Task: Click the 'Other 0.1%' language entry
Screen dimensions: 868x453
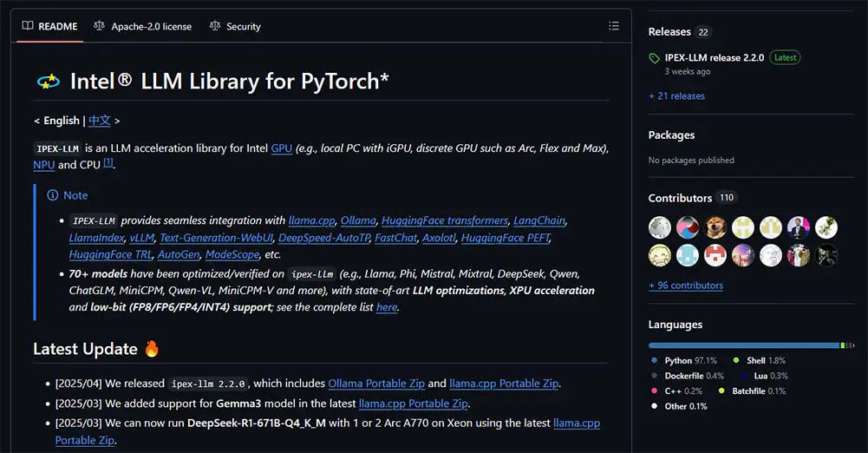Action: [x=679, y=406]
